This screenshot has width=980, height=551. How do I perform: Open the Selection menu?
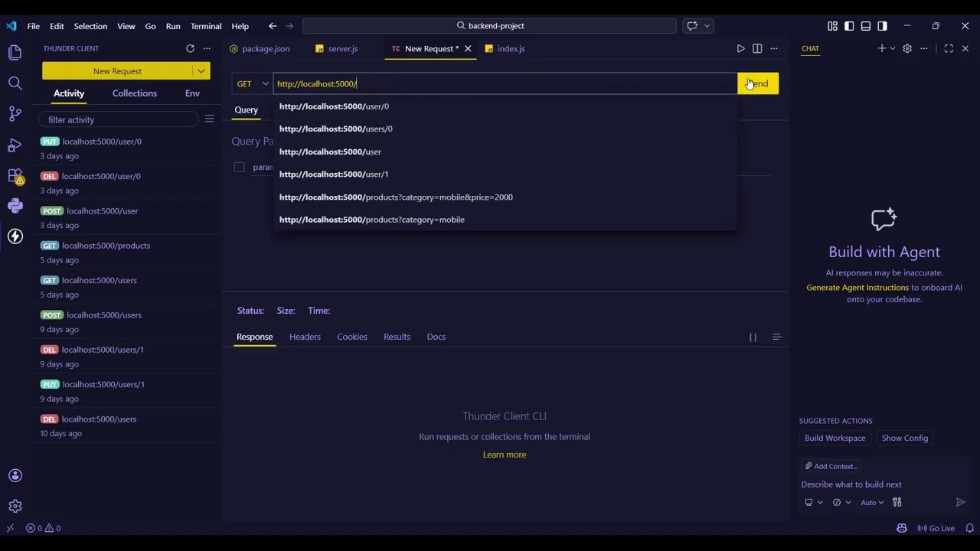click(90, 26)
